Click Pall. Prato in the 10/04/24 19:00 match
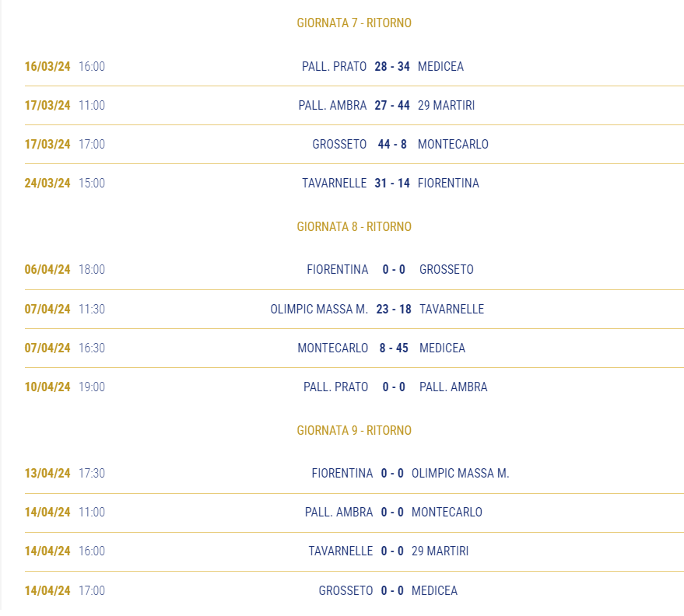The height and width of the screenshot is (616, 684). [x=335, y=387]
